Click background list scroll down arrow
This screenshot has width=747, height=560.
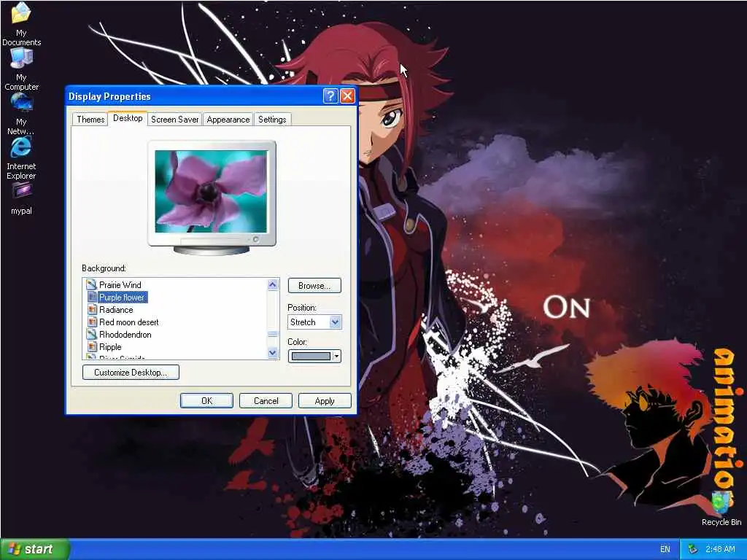click(273, 353)
